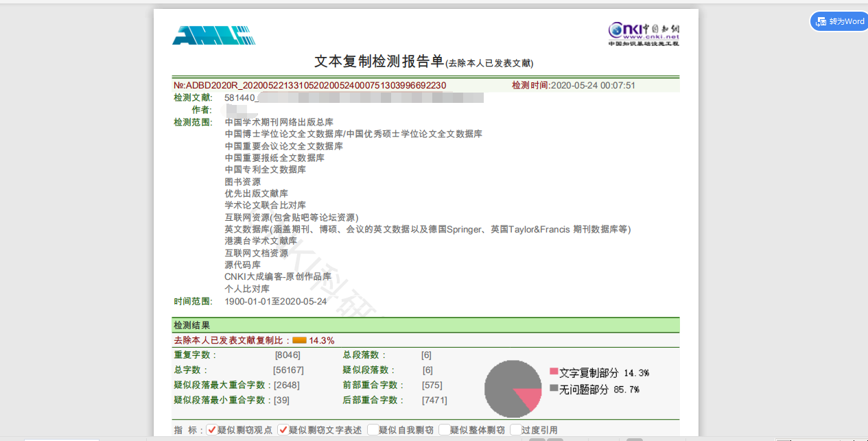This screenshot has width=868, height=441.
Task: Select the row 中国学术期刊网络出版总库
Action: (x=279, y=122)
